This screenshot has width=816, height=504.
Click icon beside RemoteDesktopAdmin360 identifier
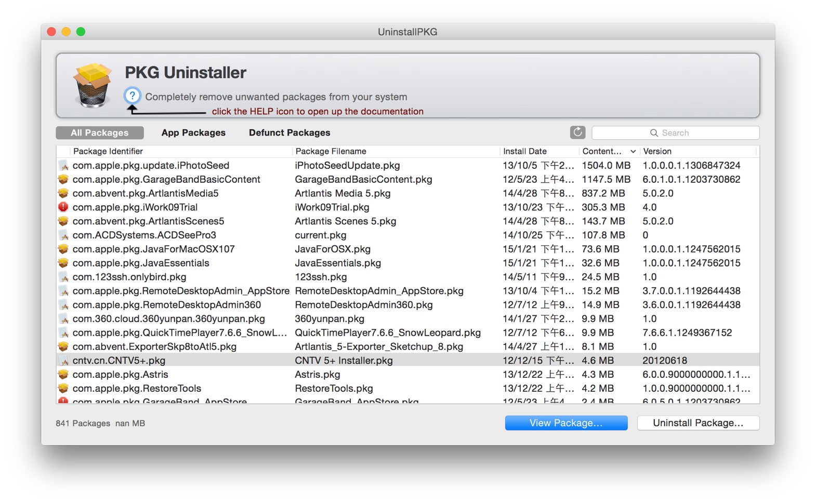(x=63, y=305)
